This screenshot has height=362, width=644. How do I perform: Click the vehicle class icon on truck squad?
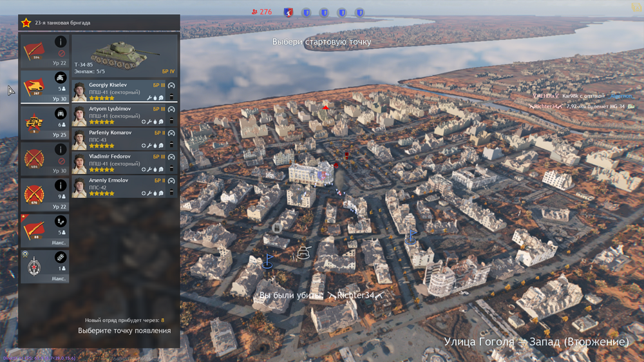61,113
